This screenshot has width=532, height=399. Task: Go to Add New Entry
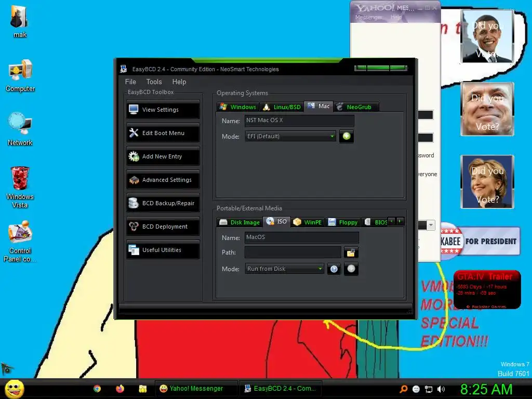click(x=163, y=156)
